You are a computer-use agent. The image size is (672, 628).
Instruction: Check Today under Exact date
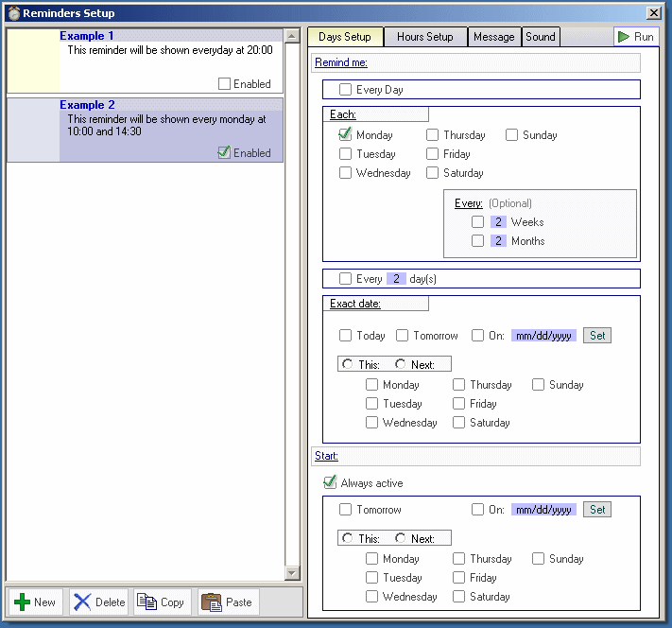pos(345,335)
